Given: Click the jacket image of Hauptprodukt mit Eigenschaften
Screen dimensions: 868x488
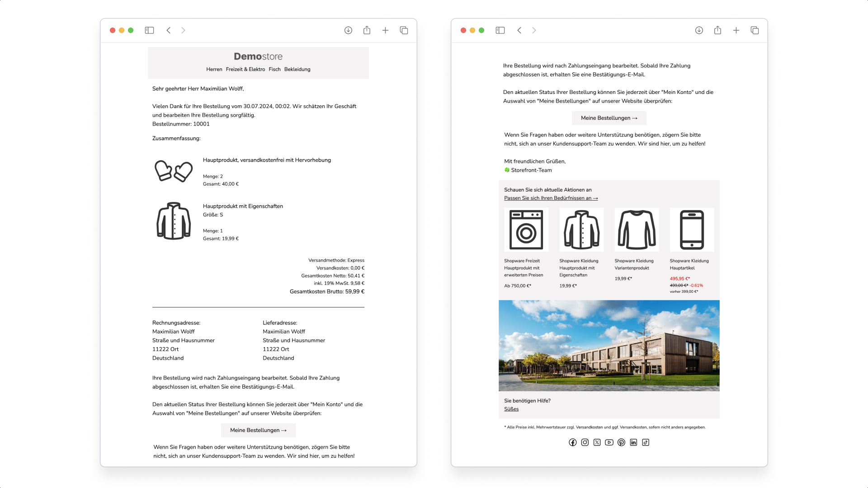Looking at the screenshot, I should tap(174, 221).
